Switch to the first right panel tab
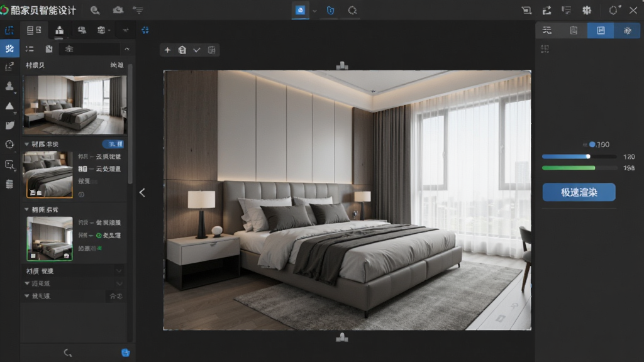 click(x=547, y=30)
